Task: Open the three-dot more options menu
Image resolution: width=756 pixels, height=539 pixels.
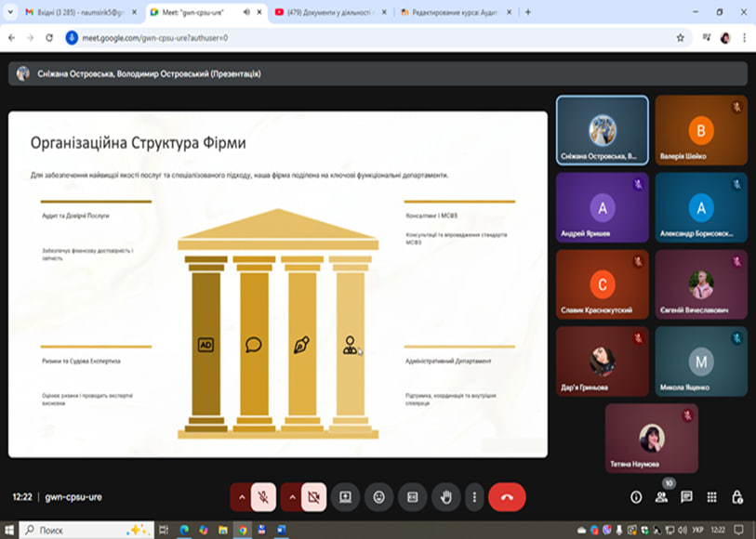Action: pos(476,497)
